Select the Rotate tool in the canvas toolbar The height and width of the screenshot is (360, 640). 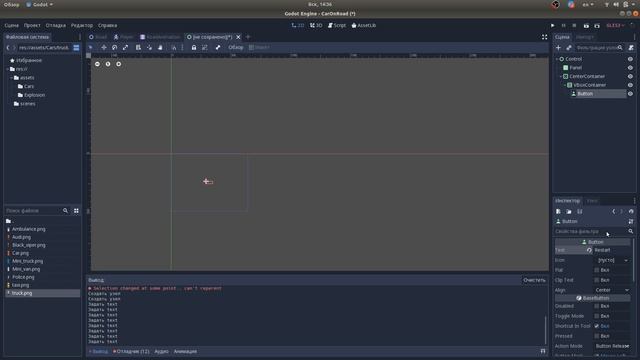(115, 47)
